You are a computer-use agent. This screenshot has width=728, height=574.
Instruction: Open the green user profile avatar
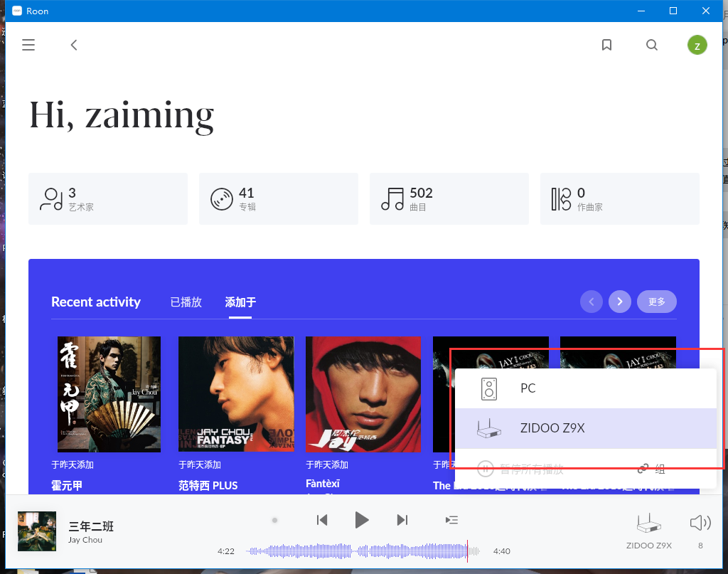(697, 46)
